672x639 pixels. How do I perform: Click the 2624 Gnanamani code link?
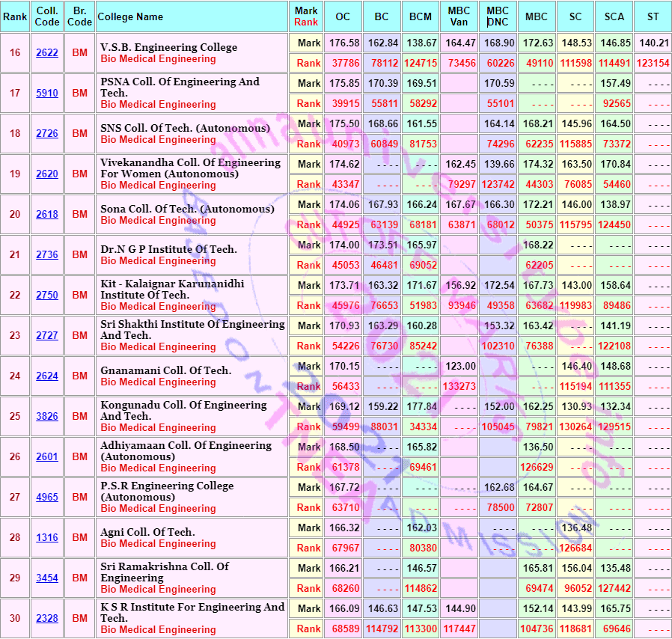point(47,376)
